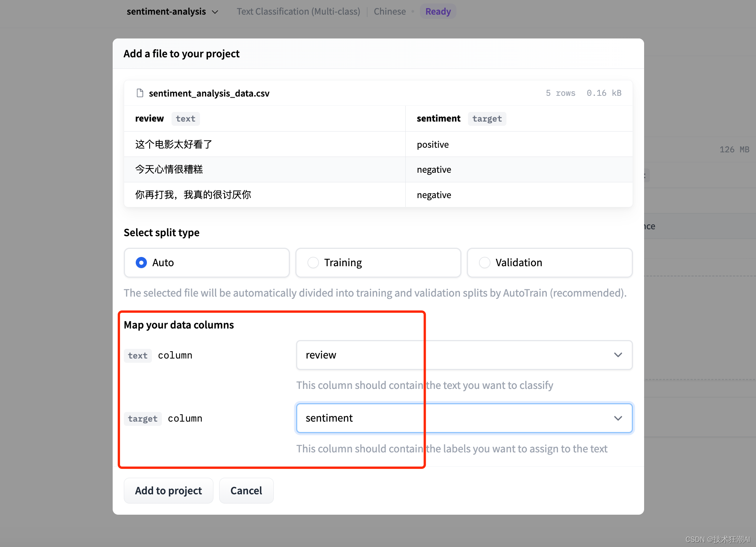Click the chevron on the review column dropdown

tap(618, 355)
